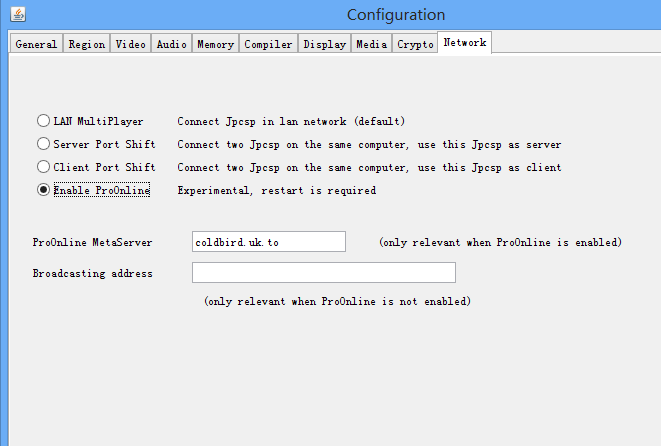The height and width of the screenshot is (446, 661).
Task: Click the Broadcasting address label
Action: 92,273
